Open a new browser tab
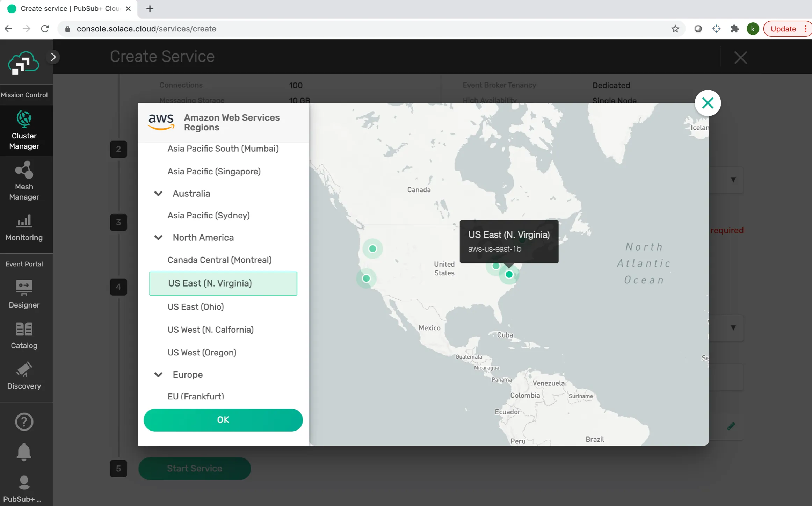Viewport: 812px width, 506px height. (150, 9)
